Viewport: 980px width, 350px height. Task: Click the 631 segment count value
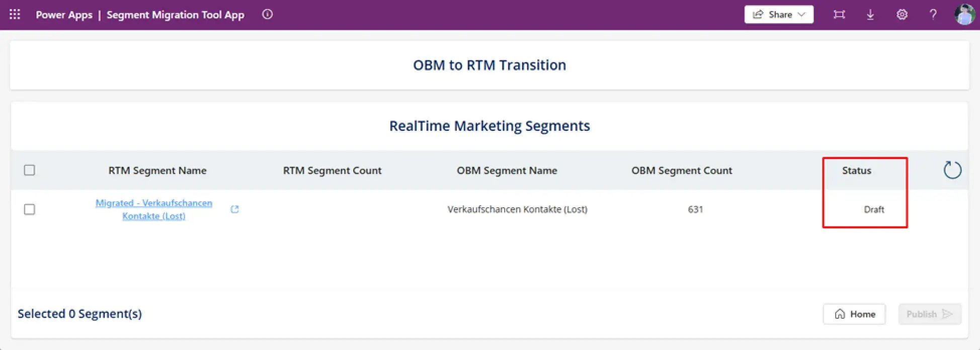pyautogui.click(x=695, y=209)
